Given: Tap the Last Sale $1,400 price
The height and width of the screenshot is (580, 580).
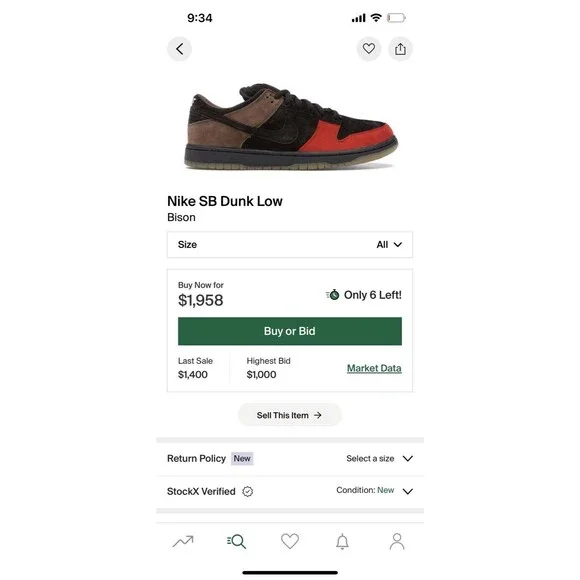Looking at the screenshot, I should click(193, 374).
